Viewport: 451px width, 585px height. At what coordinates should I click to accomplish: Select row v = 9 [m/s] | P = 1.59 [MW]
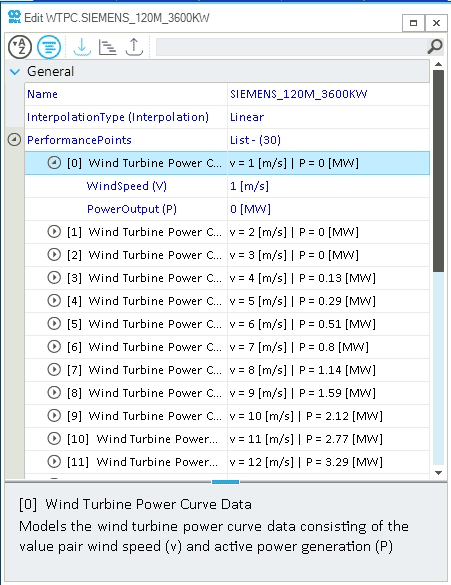point(227,393)
